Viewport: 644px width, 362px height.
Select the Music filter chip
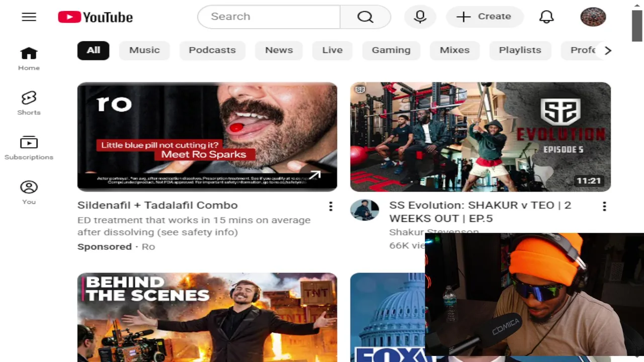pyautogui.click(x=144, y=50)
